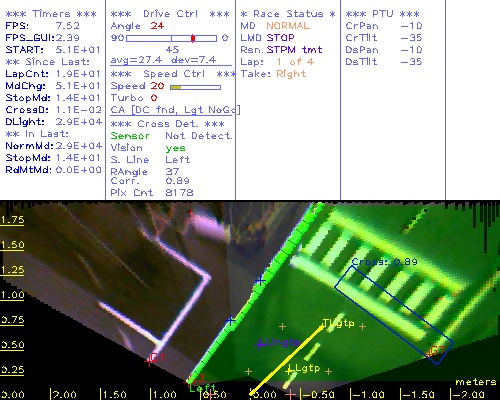Select the LLgtp yellow cross marker
Screen dimensions: 500x400
click(x=289, y=371)
